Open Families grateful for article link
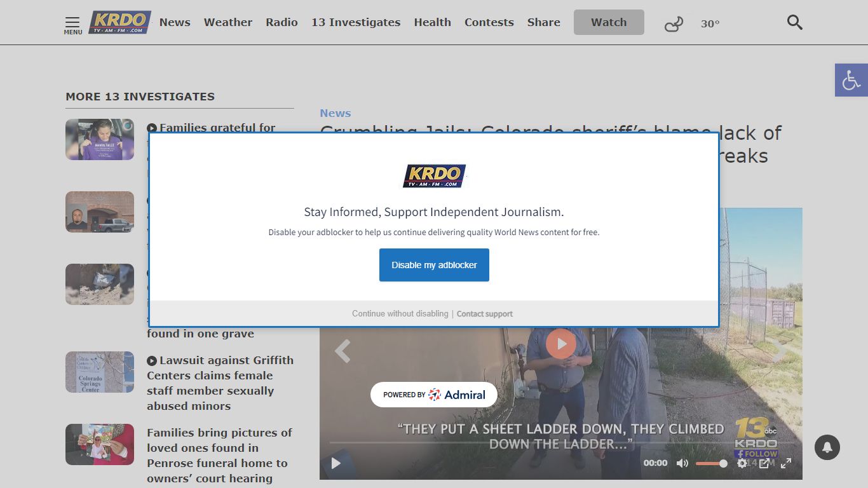 click(217, 128)
